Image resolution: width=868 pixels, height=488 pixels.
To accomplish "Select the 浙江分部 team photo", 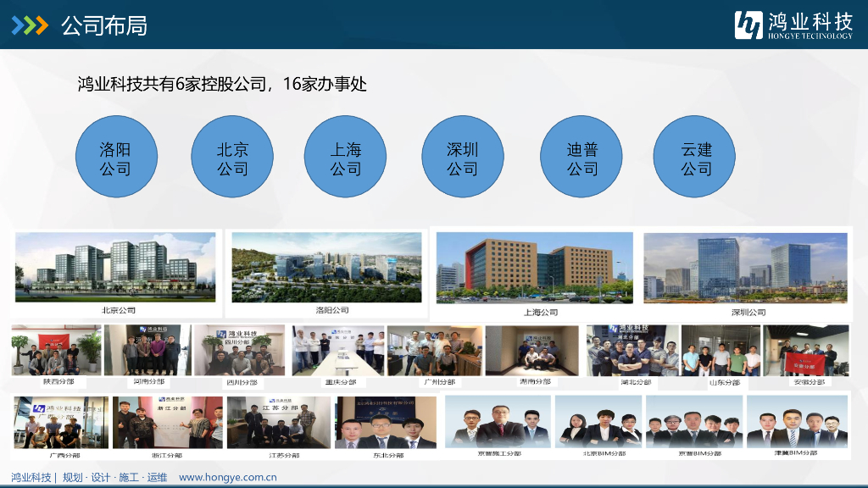I will tap(168, 422).
